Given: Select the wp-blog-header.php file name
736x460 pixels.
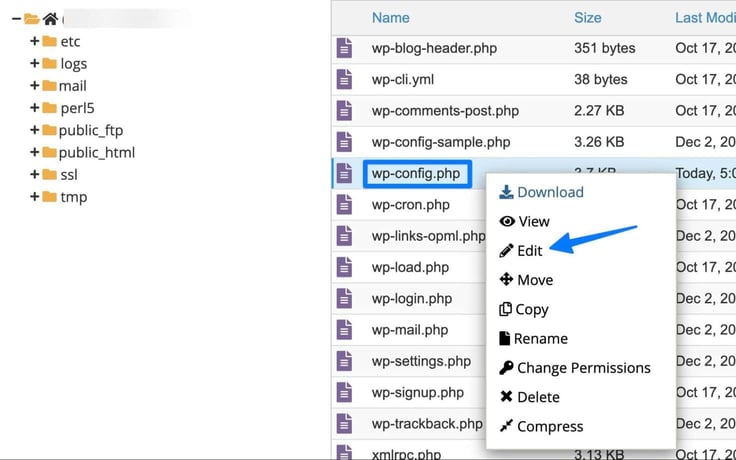Looking at the screenshot, I should 434,48.
